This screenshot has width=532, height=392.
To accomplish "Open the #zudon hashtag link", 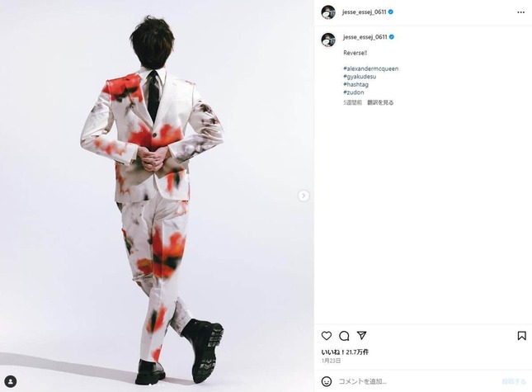I will click(354, 92).
